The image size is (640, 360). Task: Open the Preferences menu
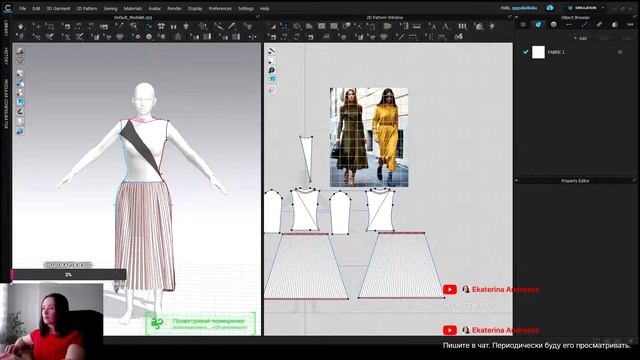(x=220, y=8)
